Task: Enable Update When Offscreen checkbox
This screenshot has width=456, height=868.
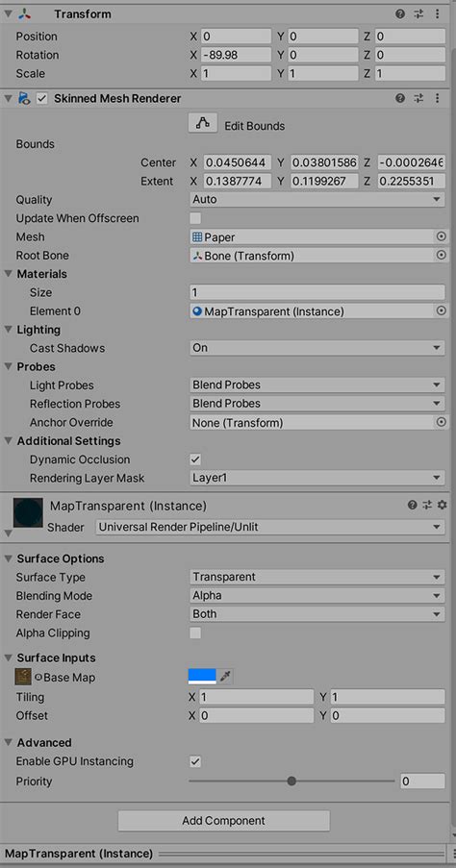Action: pyautogui.click(x=195, y=218)
